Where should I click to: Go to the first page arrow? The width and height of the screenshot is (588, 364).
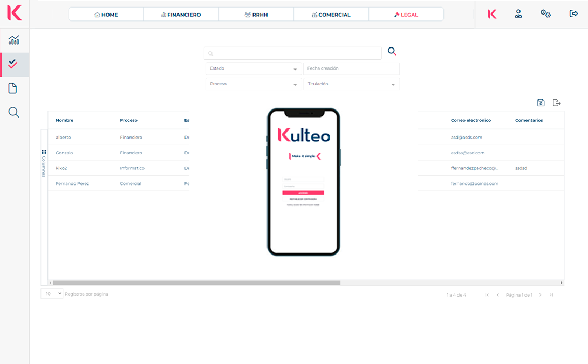pos(487,295)
